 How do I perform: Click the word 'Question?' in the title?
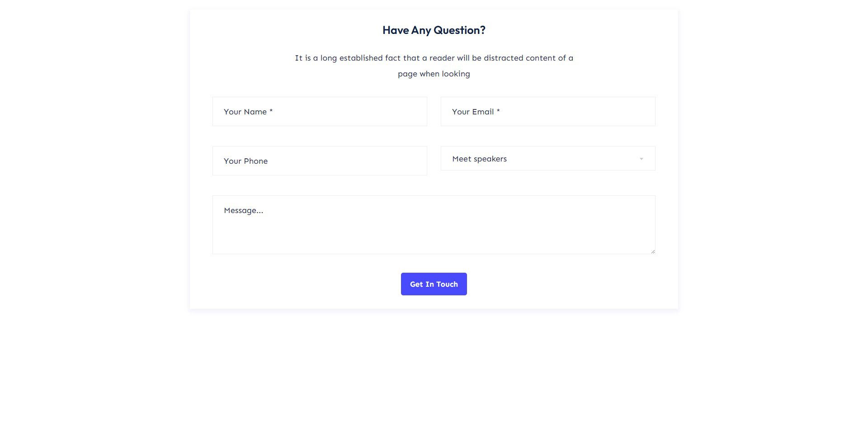(459, 30)
